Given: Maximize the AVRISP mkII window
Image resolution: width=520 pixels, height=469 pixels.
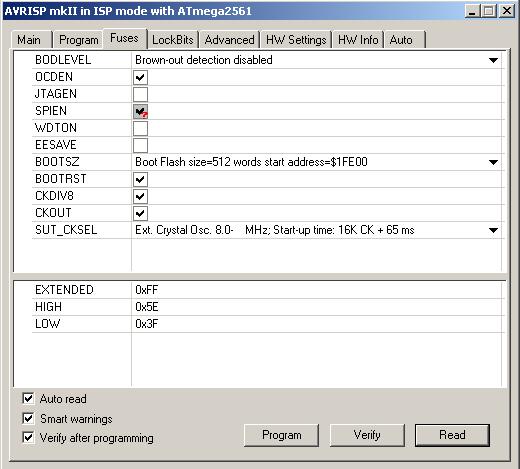Looking at the screenshot, I should (489, 11).
